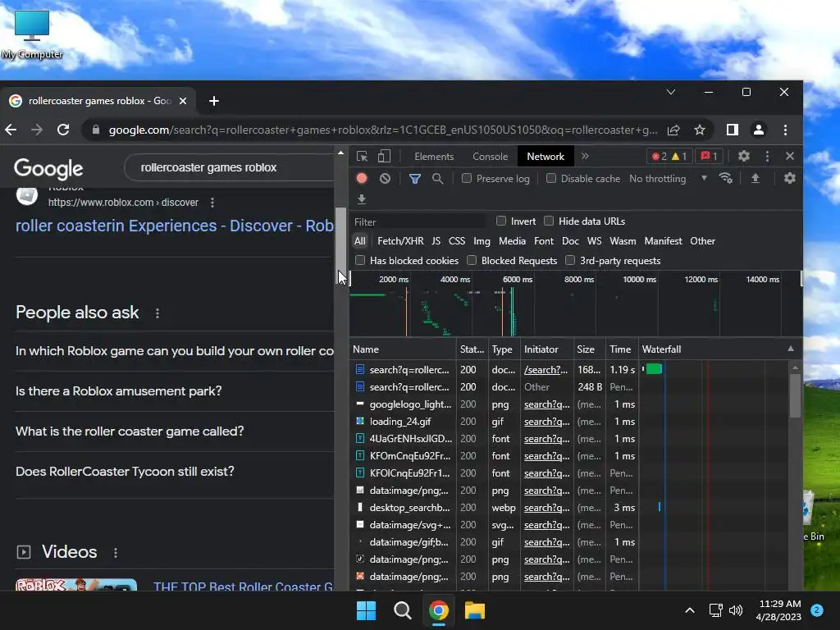The height and width of the screenshot is (630, 840).
Task: Filter requests by Font type
Action: pos(544,241)
